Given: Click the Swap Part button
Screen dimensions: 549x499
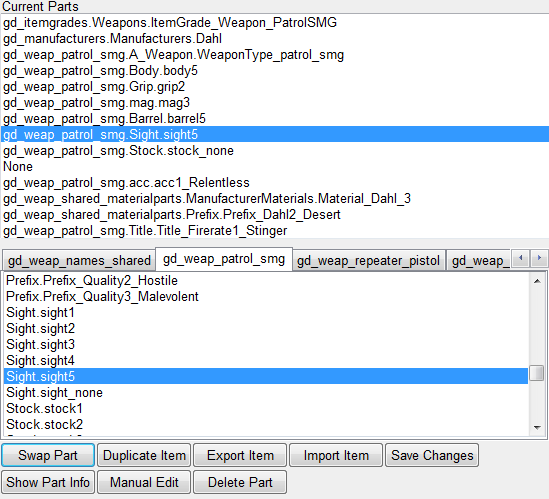Looking at the screenshot, I should click(48, 455).
